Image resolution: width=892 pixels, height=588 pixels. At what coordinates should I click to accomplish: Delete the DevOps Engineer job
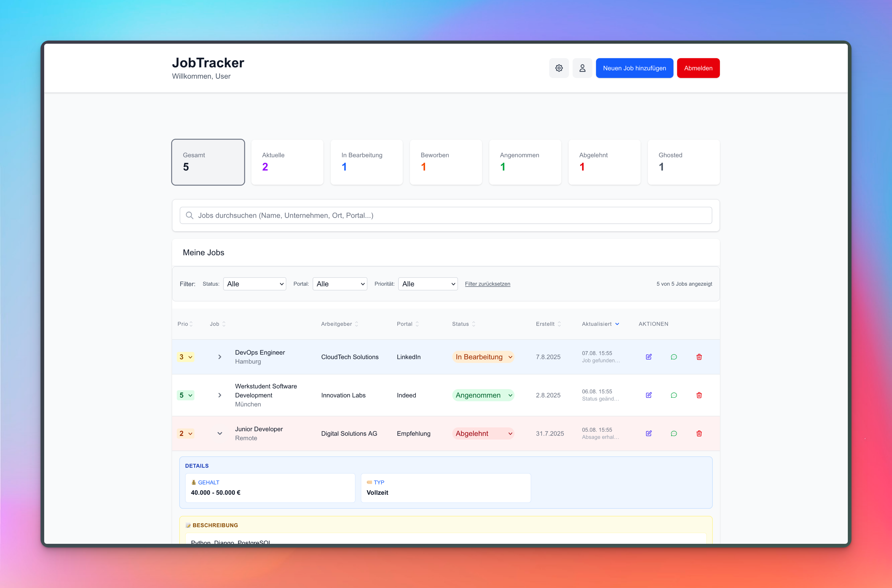699,357
